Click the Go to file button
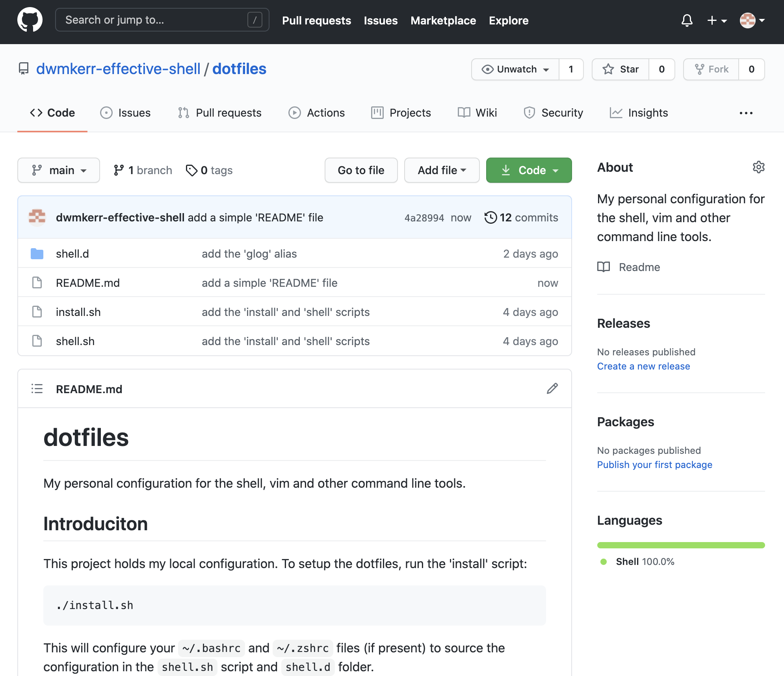Image resolution: width=784 pixels, height=676 pixels. pos(361,170)
